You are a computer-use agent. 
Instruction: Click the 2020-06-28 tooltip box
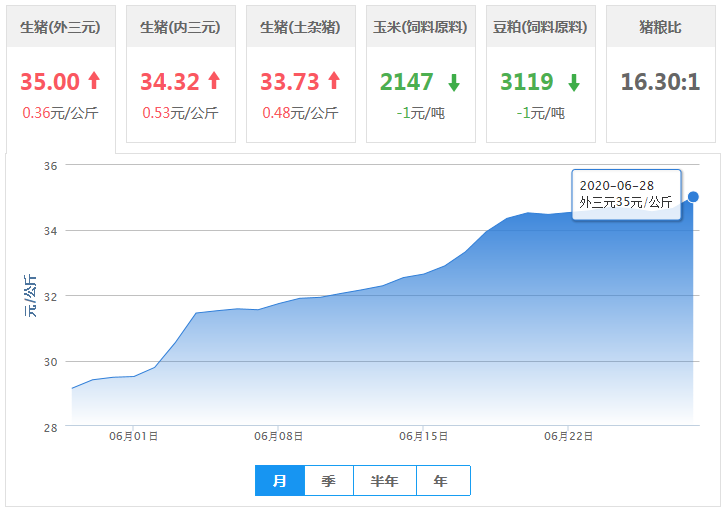626,194
